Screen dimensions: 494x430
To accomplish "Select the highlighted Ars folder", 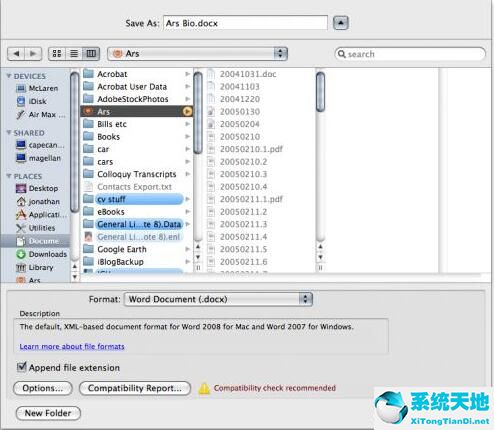I will coord(136,111).
